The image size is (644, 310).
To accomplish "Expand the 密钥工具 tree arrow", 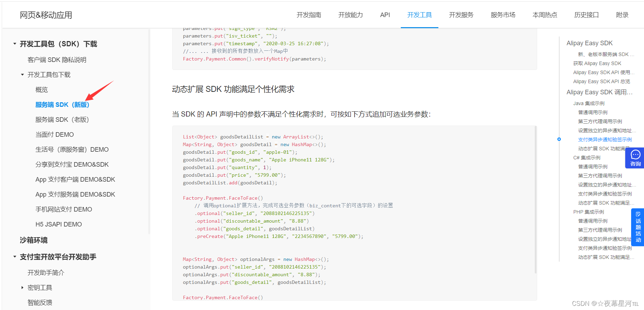I will [22, 288].
